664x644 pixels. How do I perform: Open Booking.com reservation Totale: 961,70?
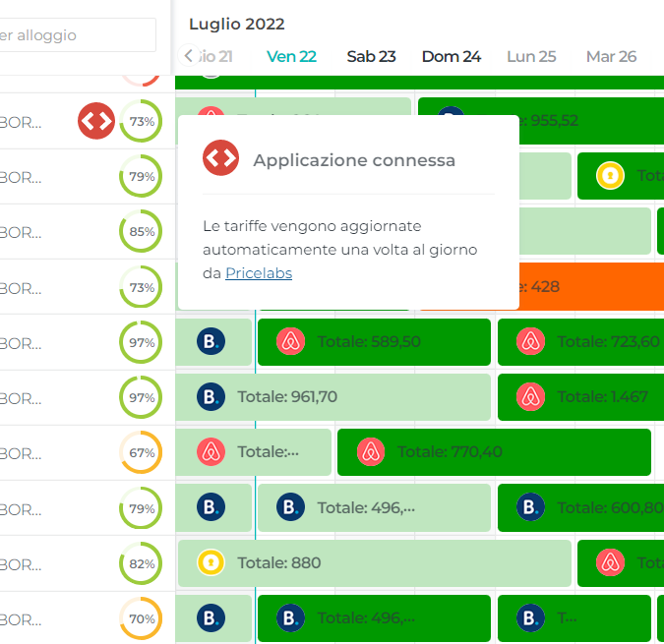tap(332, 397)
